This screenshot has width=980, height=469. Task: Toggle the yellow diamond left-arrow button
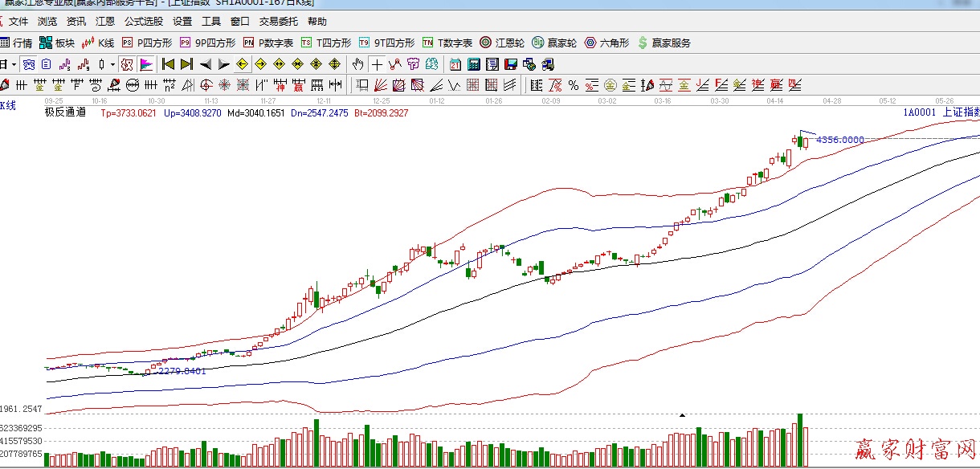click(x=242, y=64)
